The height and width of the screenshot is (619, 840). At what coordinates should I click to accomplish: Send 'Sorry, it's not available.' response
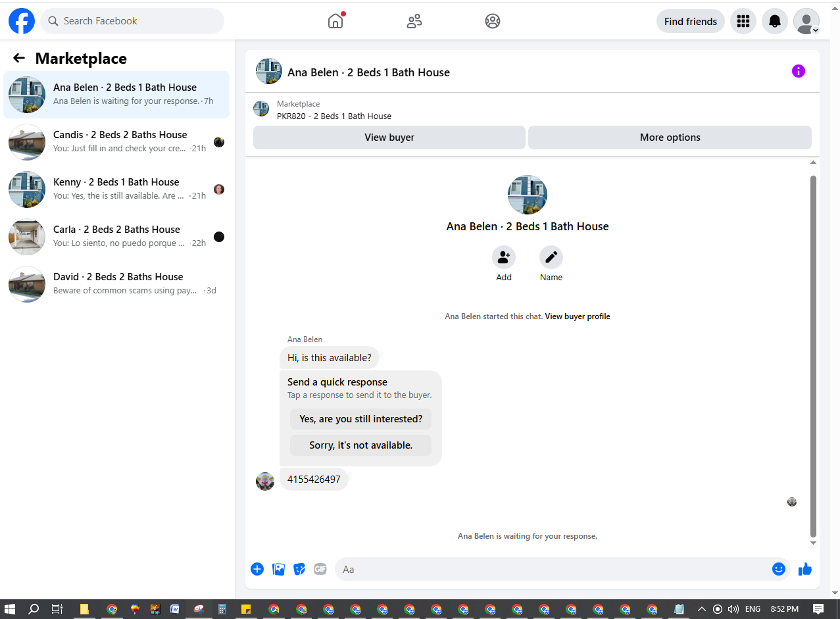(x=360, y=445)
